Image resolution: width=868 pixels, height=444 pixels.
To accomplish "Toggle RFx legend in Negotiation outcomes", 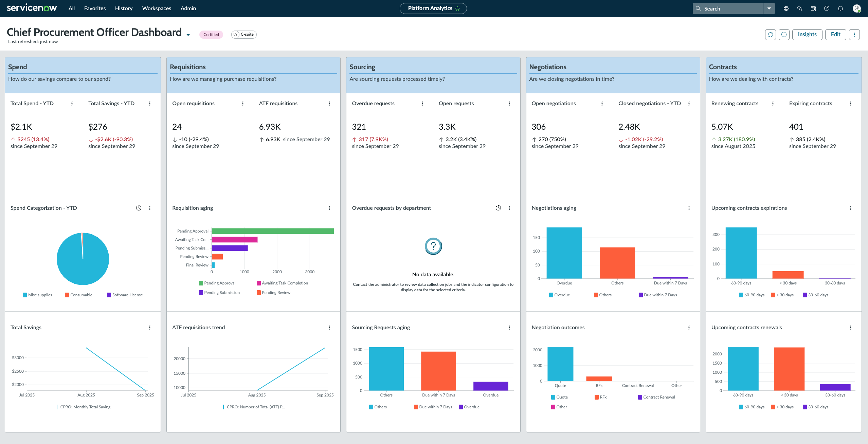I will [x=600, y=397].
